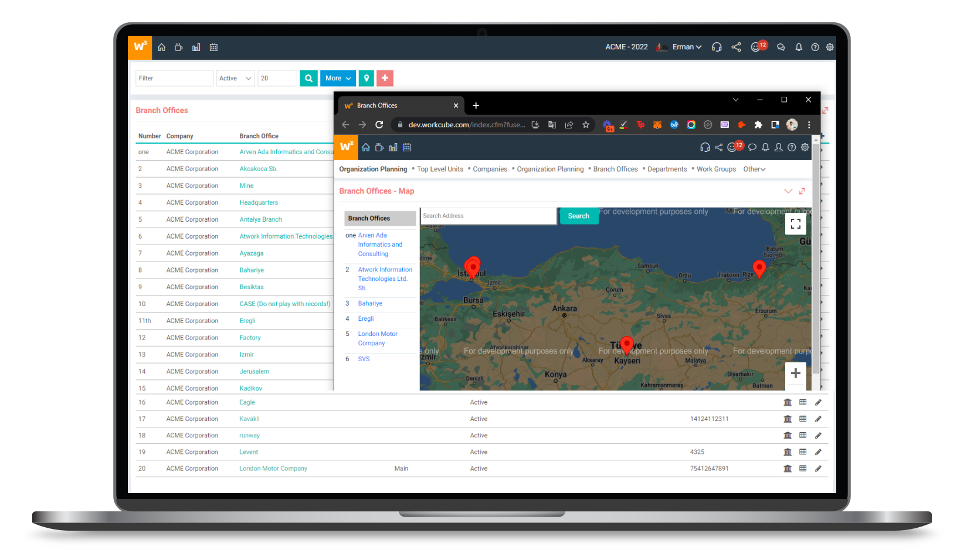Go back in the browser window
Image resolution: width=967 pixels, height=560 pixels.
(x=345, y=124)
